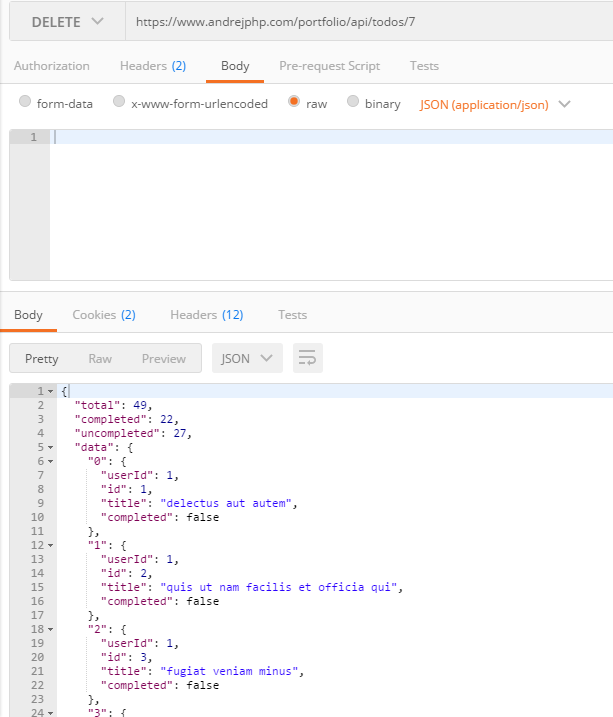Open the request Tests tab
613x717 pixels.
(424, 66)
